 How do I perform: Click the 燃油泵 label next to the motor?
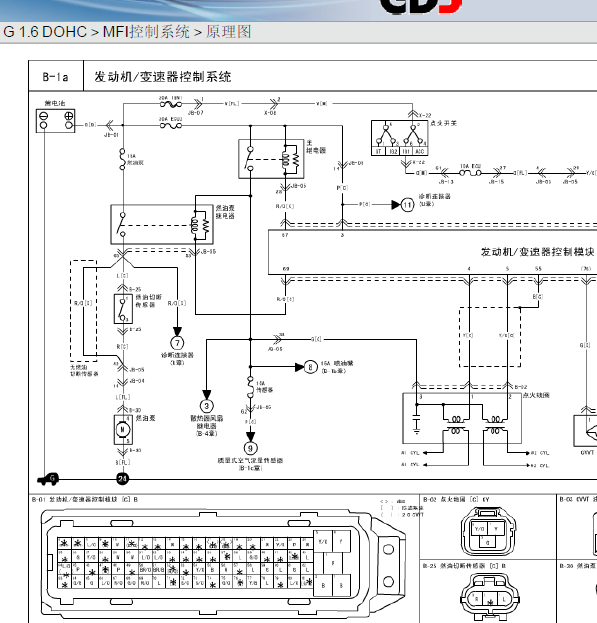click(x=145, y=418)
